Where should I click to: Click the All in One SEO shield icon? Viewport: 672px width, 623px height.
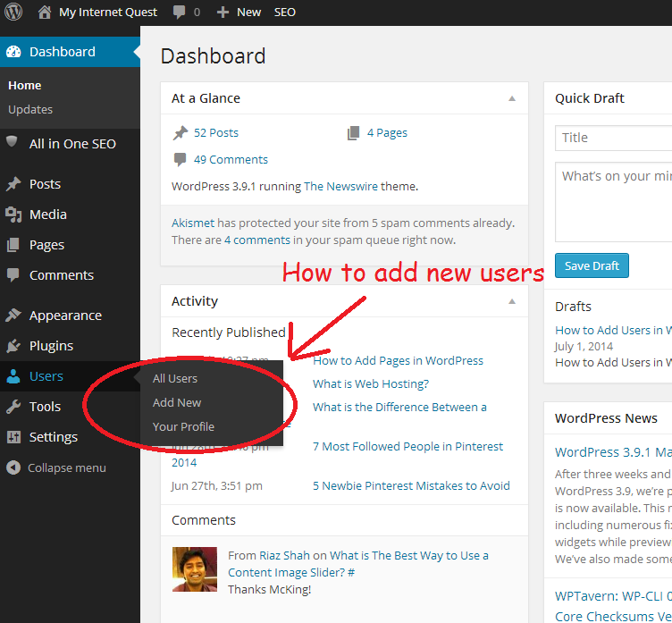point(12,141)
